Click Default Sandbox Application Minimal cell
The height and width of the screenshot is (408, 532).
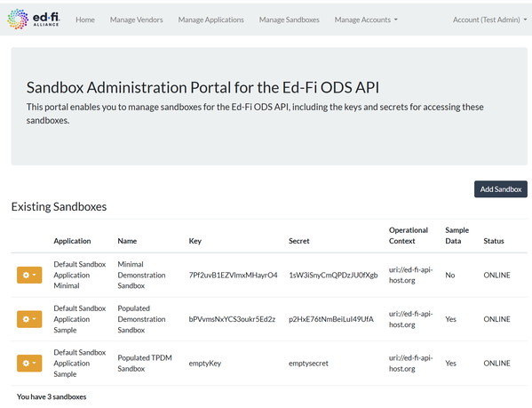[80, 275]
